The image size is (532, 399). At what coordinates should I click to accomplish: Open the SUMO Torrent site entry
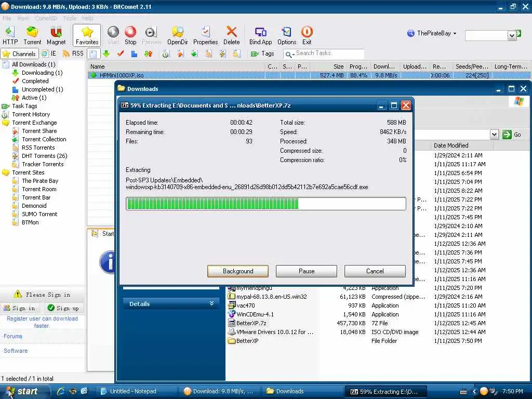(39, 214)
